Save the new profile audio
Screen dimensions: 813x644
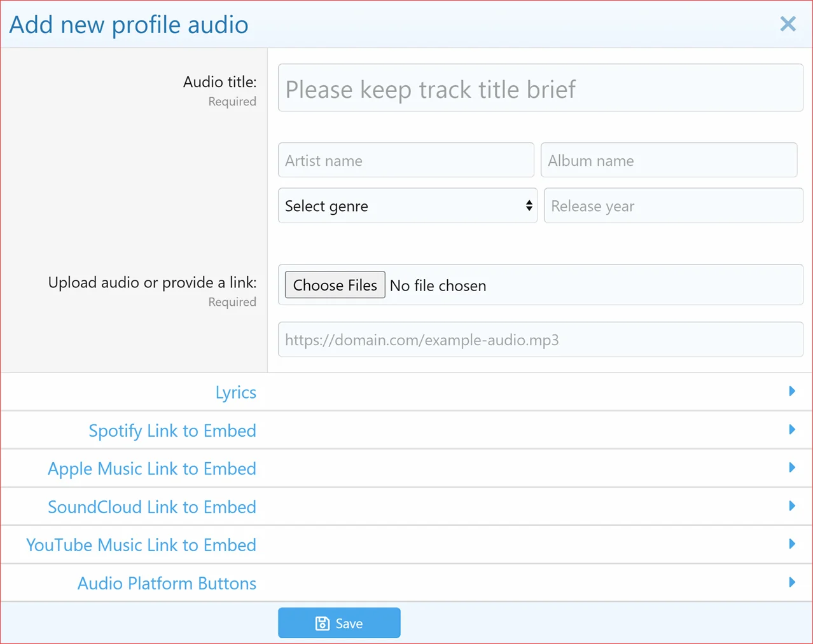click(339, 623)
